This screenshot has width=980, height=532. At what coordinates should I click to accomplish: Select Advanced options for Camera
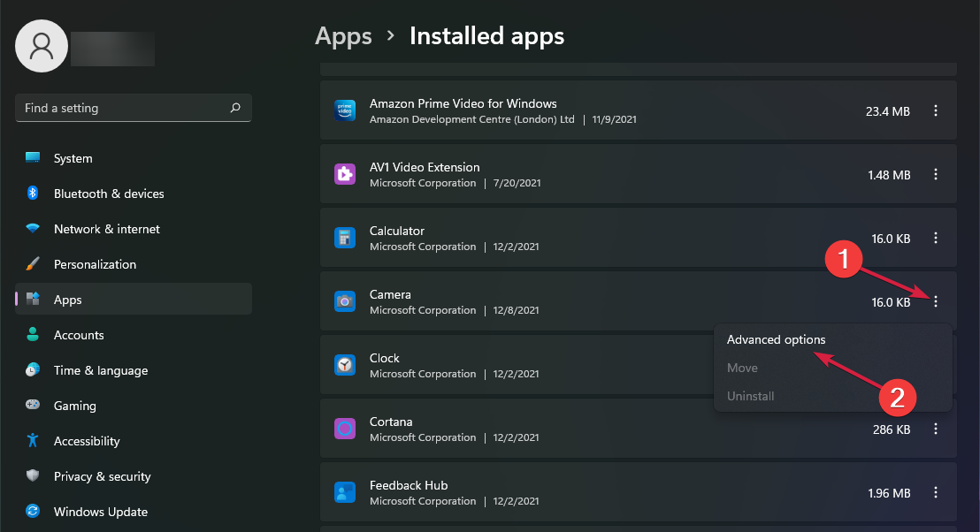click(x=777, y=339)
